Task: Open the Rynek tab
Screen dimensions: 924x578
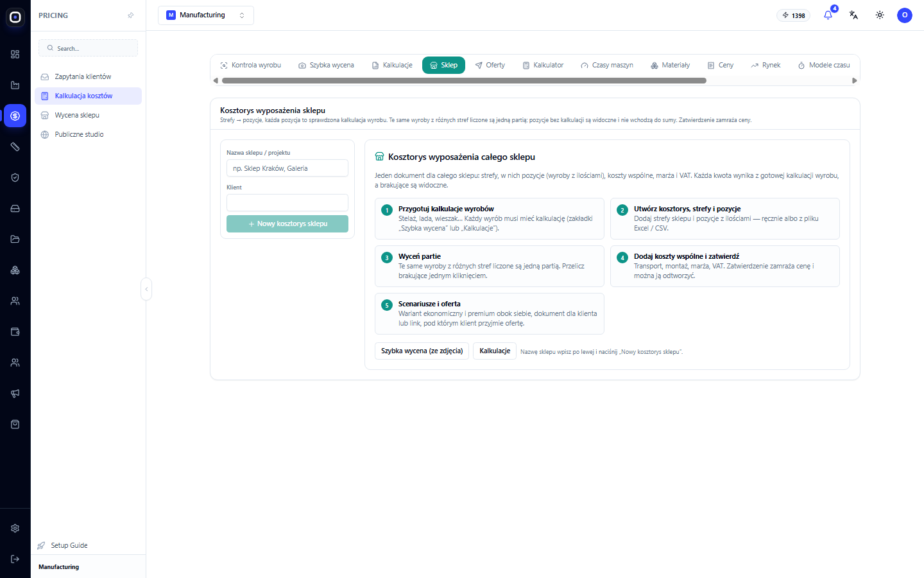Action: (766, 66)
